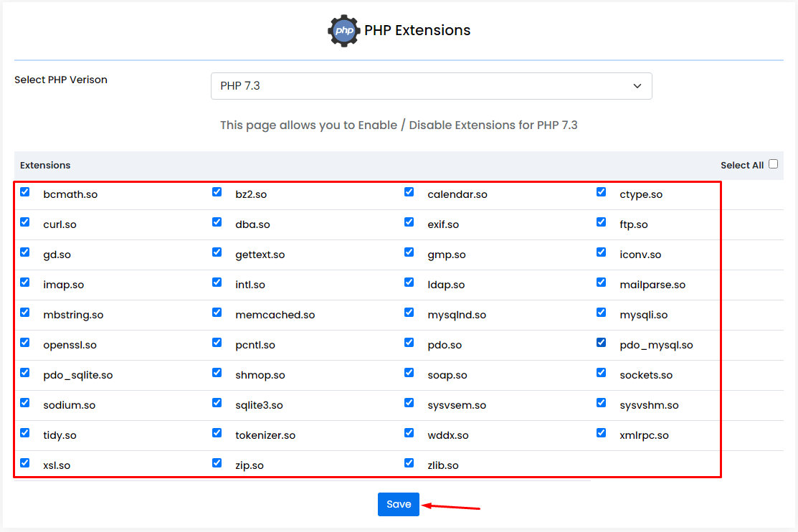
Task: Disable the mbstring.so extension
Action: pyautogui.click(x=25, y=312)
